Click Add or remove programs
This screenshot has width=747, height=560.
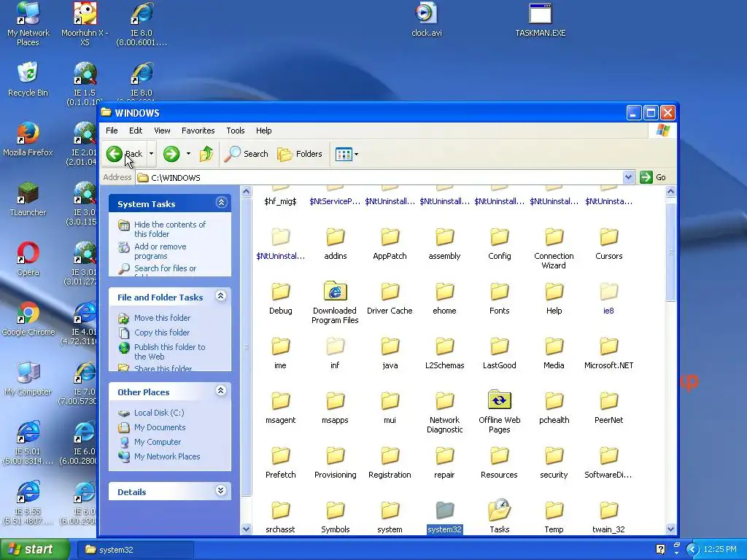tap(160, 251)
